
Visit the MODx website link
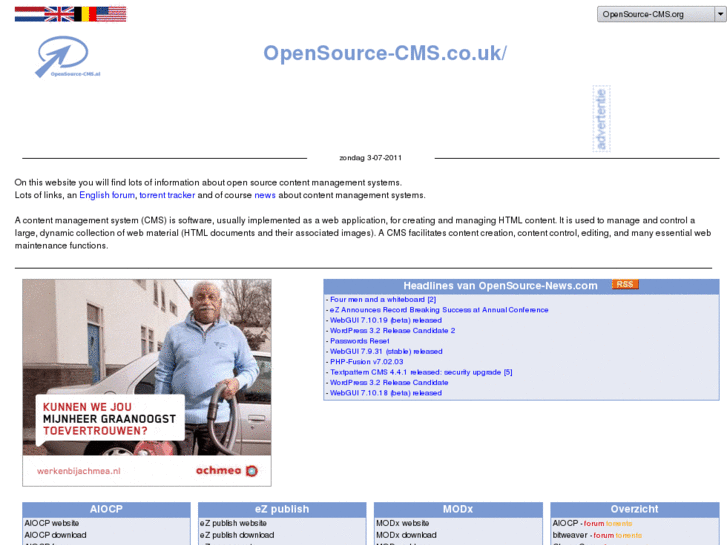[x=402, y=523]
